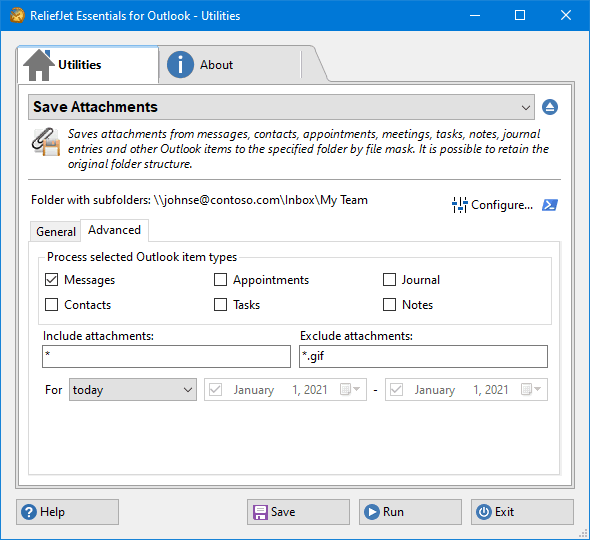Screen dimensions: 590x540
Task: Click the paperclip Save Attachments icon
Action: pyautogui.click(x=46, y=142)
